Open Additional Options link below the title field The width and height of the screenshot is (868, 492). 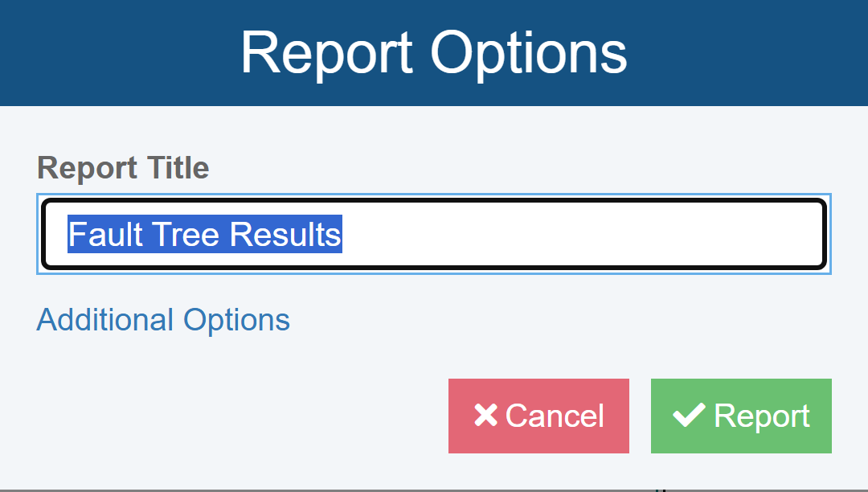click(x=163, y=320)
